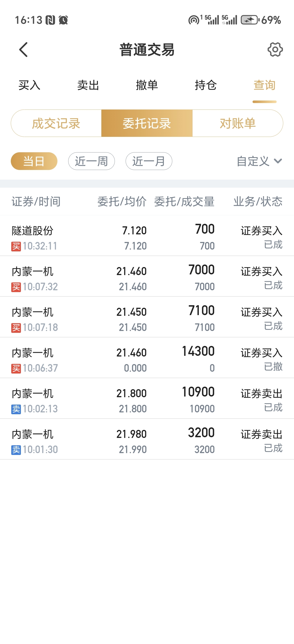Open the 成交记录 segment
Screen dimensions: 294x644
[56, 123]
